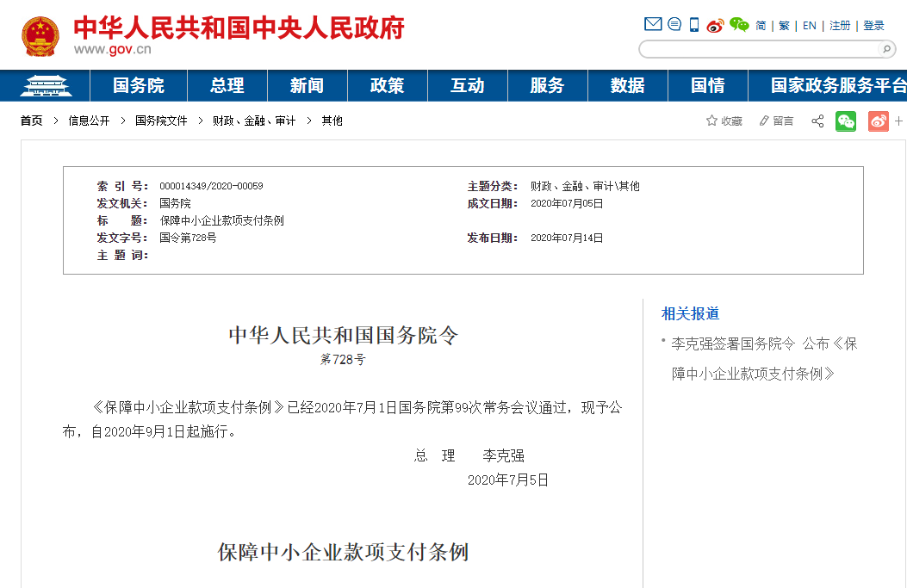Click the government building home icon

(x=46, y=85)
